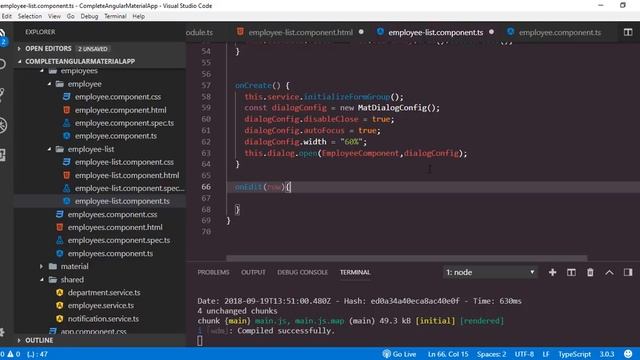The width and height of the screenshot is (640, 360).
Task: Open the Search view in activity bar
Action: [x=2, y=64]
